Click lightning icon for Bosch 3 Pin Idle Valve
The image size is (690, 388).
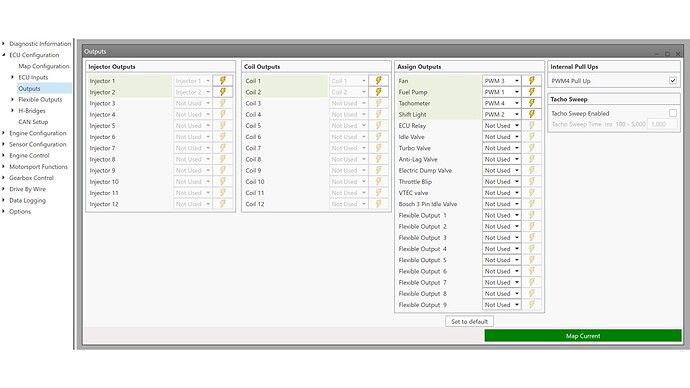point(532,204)
